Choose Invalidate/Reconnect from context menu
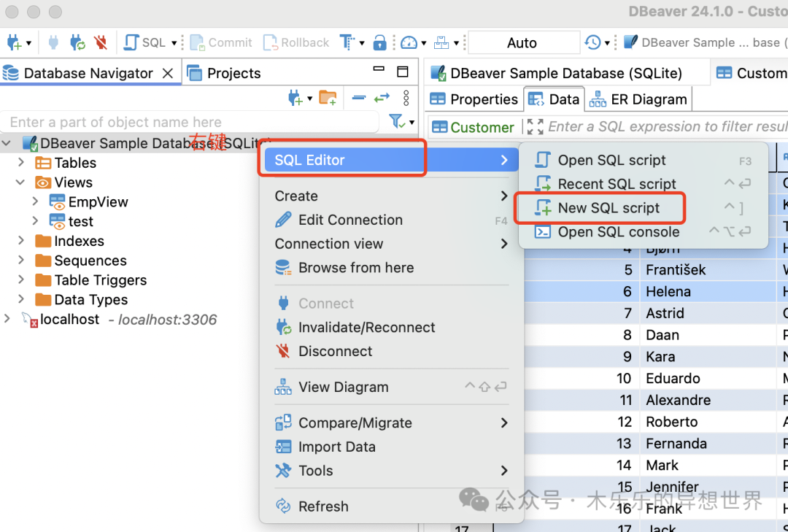The width and height of the screenshot is (788, 532). (x=392, y=328)
